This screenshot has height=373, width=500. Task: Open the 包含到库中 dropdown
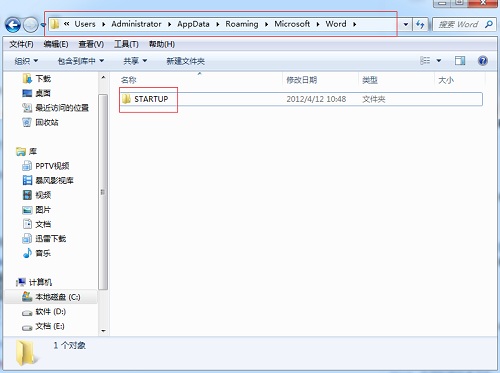pos(81,61)
